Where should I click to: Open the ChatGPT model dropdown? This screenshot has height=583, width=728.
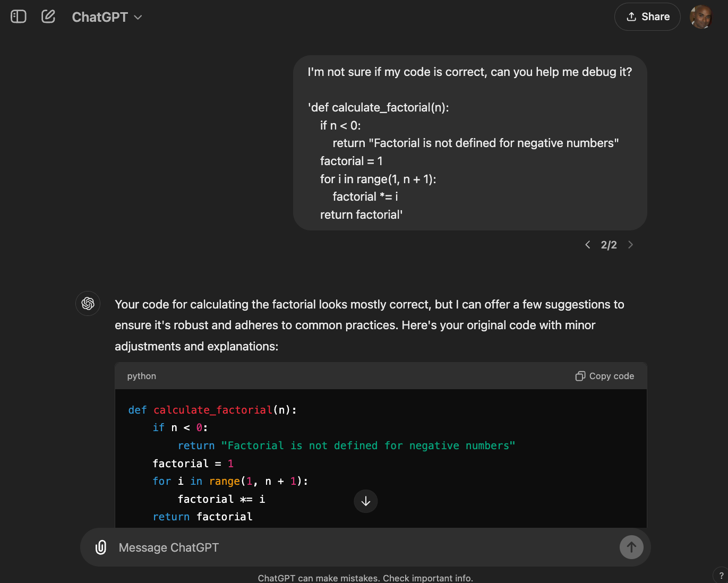coord(107,17)
